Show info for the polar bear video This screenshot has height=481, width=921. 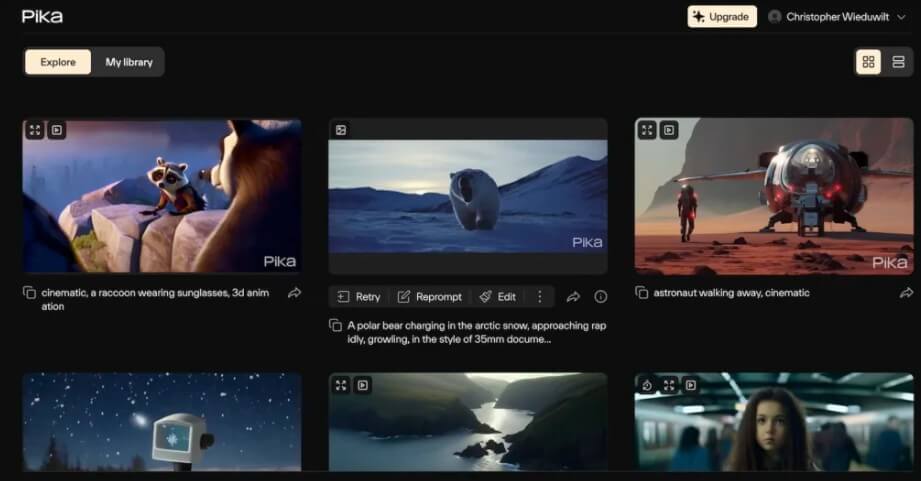point(600,297)
